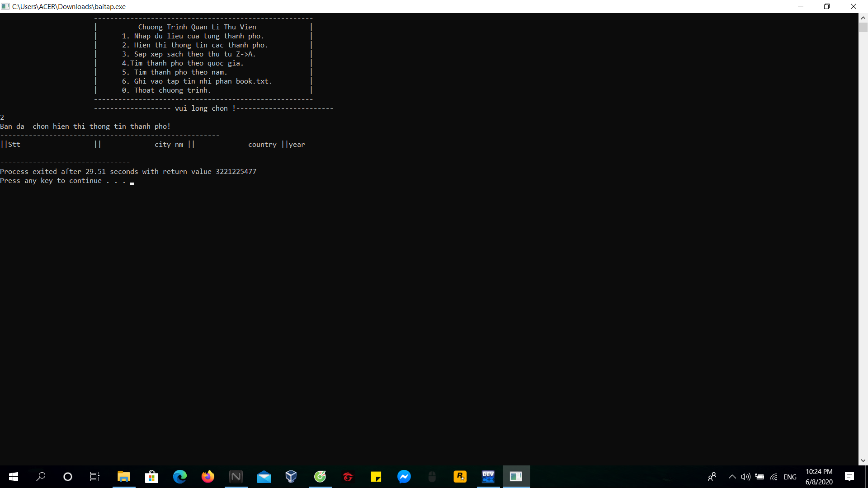Open the Action Center notifications
The image size is (868, 488).
coord(849,477)
